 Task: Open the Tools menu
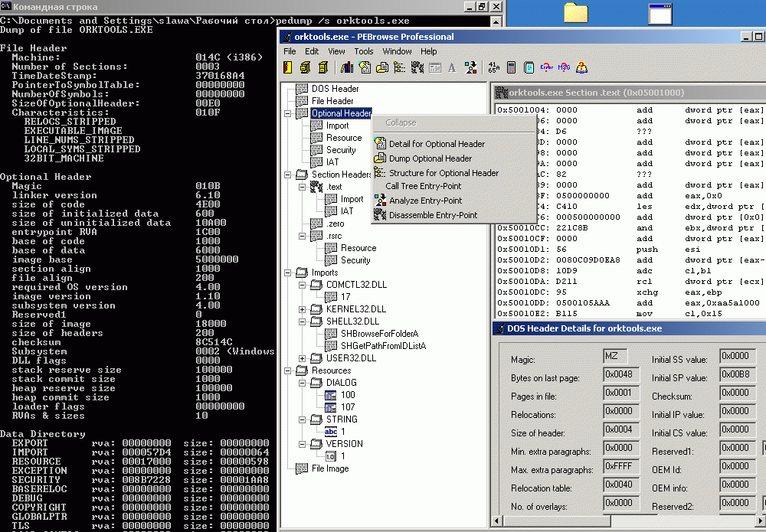pyautogui.click(x=363, y=51)
